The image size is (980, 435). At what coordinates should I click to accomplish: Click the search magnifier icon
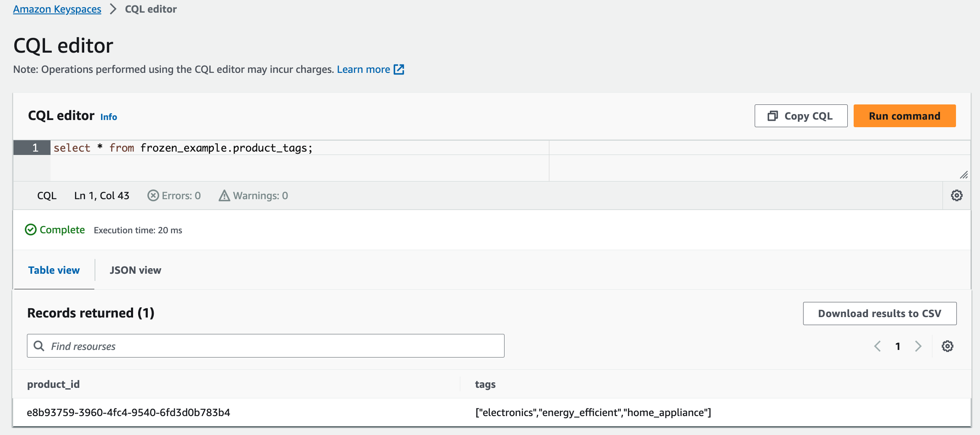click(x=39, y=346)
